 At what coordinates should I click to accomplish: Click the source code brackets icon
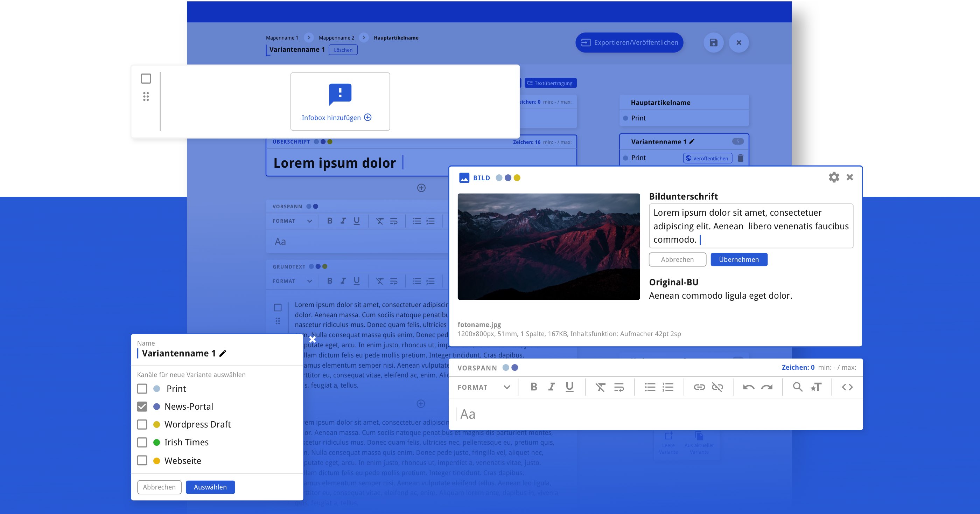(847, 387)
